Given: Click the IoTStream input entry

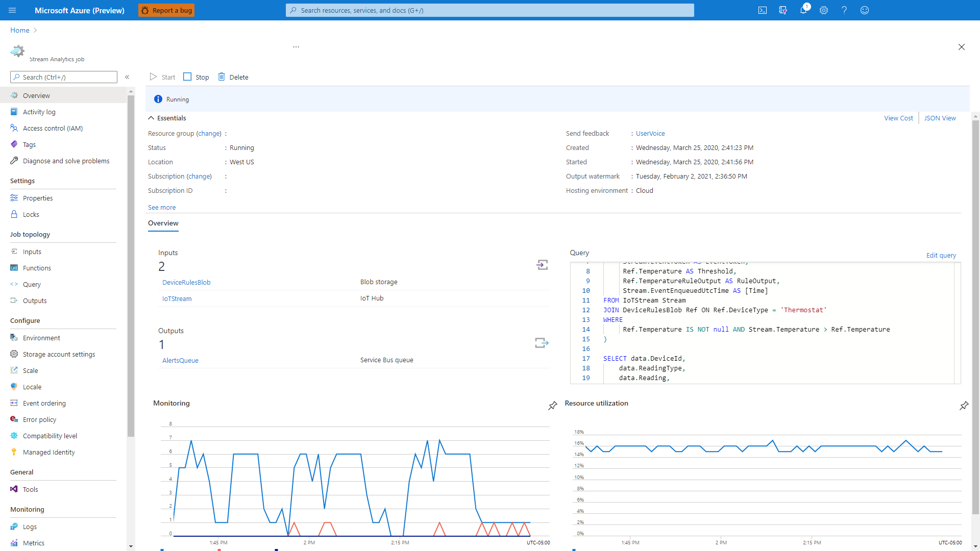Looking at the screenshot, I should [175, 298].
